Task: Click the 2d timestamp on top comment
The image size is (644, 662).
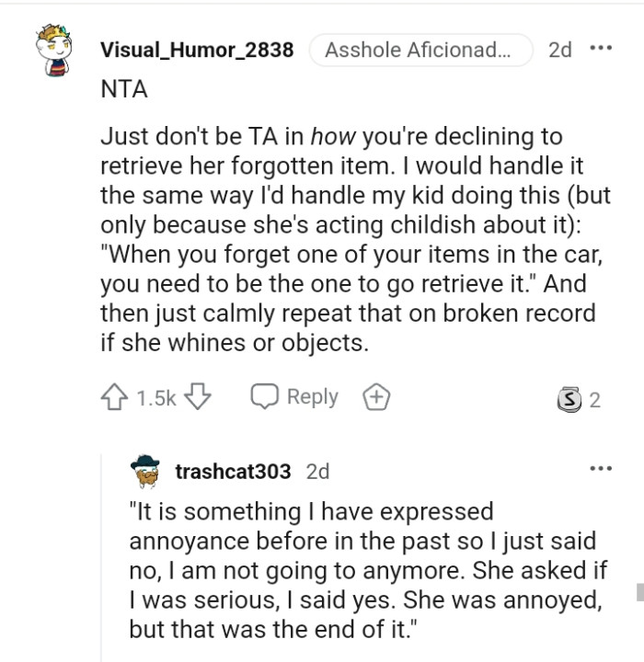Action: [559, 50]
